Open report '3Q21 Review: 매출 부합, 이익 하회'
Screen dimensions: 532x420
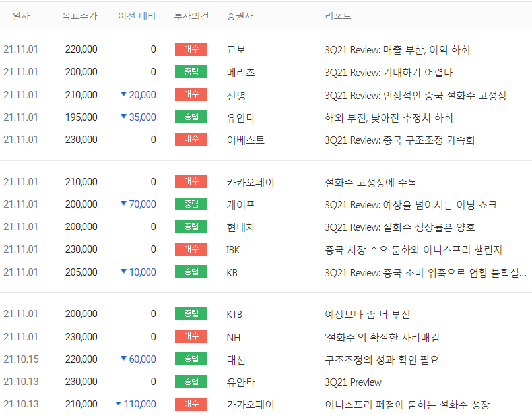coord(397,50)
